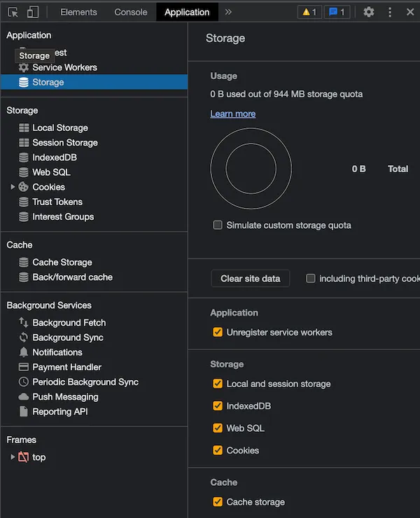The image size is (420, 518).
Task: Expand the top frame tree node
Action: tap(13, 457)
